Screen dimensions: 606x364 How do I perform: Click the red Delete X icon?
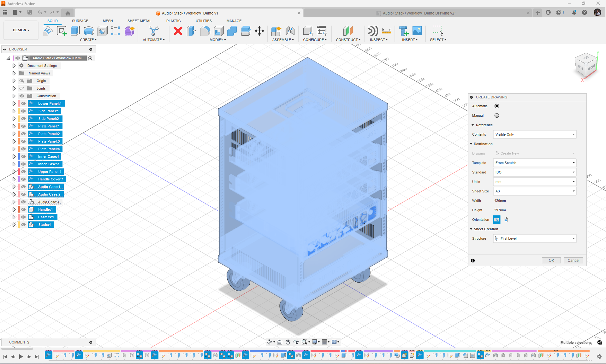tap(178, 31)
